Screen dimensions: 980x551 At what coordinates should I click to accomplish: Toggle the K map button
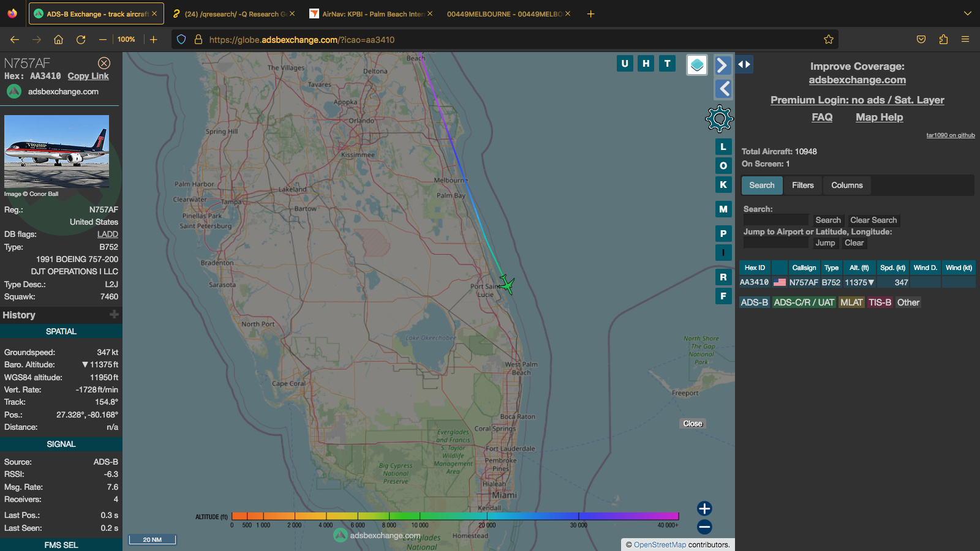pyautogui.click(x=723, y=185)
